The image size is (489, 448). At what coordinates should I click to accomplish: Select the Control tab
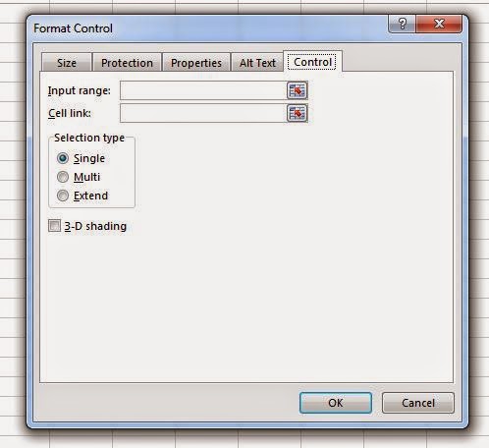click(x=313, y=62)
